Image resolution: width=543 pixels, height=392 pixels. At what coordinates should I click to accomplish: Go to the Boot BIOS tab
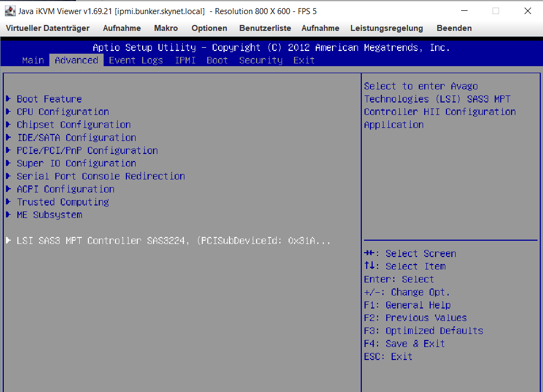(x=217, y=60)
